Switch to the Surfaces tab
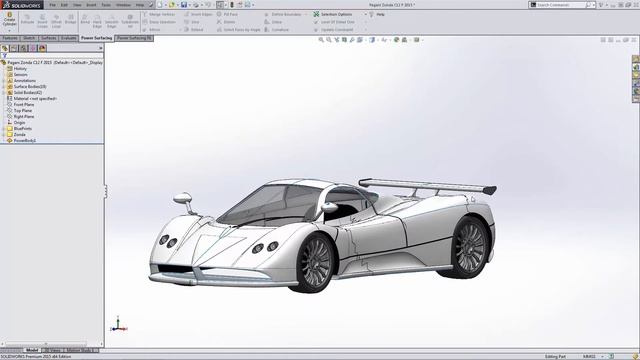The image size is (640, 360). point(49,38)
